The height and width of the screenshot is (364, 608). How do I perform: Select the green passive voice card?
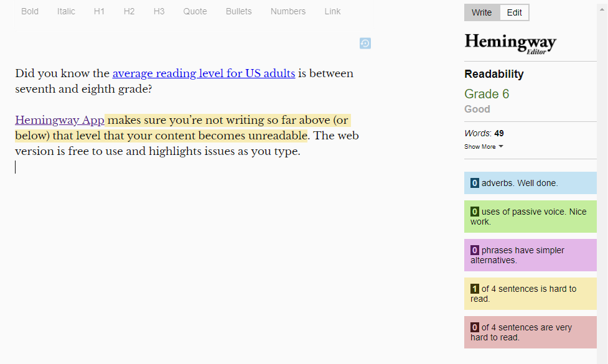(530, 217)
